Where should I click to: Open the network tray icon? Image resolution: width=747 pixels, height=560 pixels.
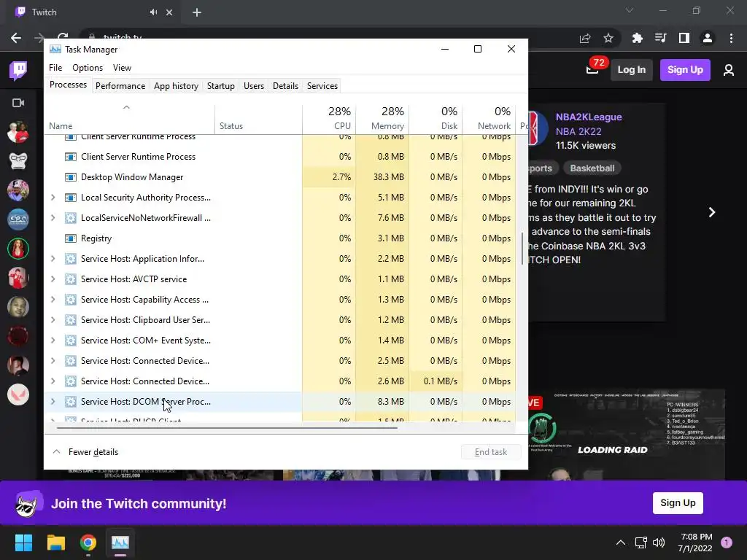pos(640,542)
